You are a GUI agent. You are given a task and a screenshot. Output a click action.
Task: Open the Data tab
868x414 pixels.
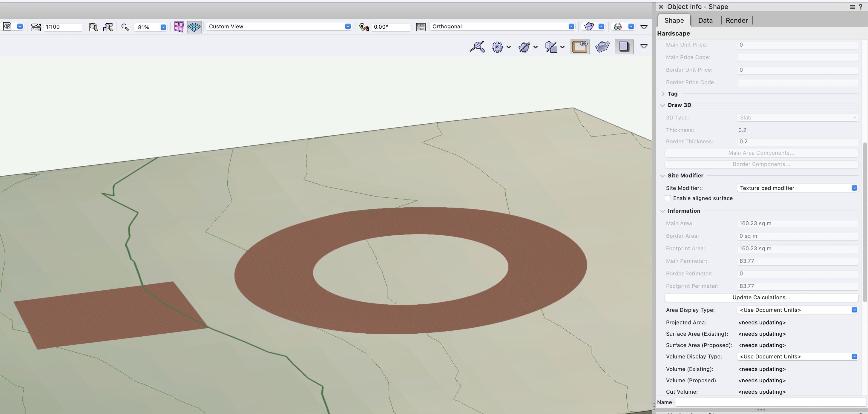pyautogui.click(x=705, y=21)
